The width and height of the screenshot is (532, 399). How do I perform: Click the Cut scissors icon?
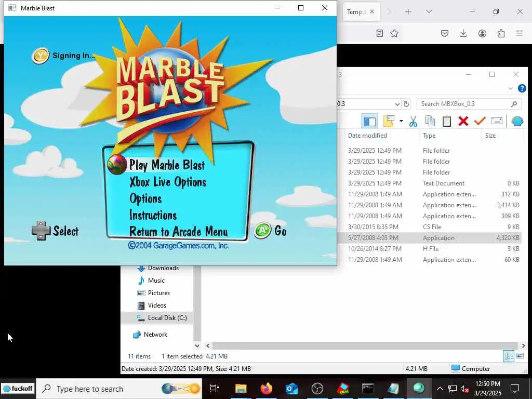point(413,121)
